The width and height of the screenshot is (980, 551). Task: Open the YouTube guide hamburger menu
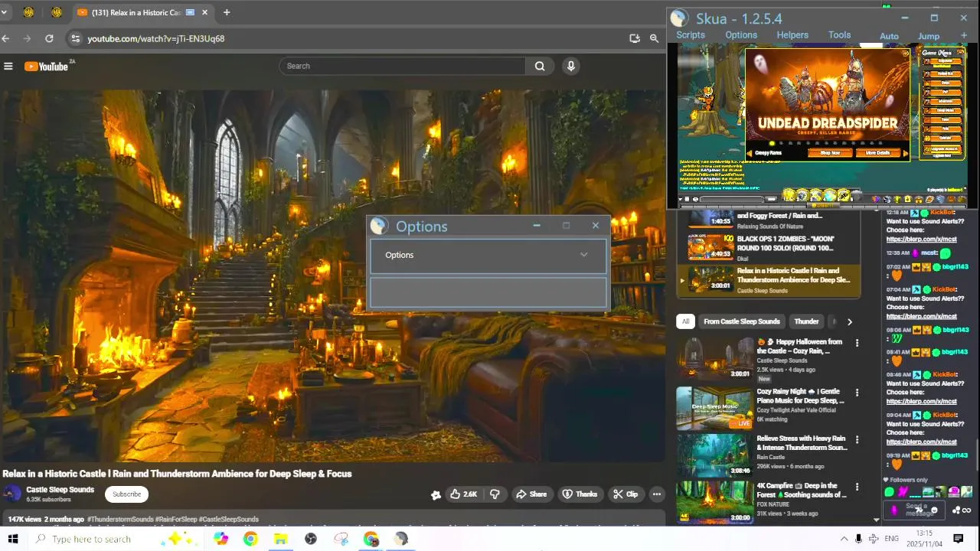pos(8,66)
